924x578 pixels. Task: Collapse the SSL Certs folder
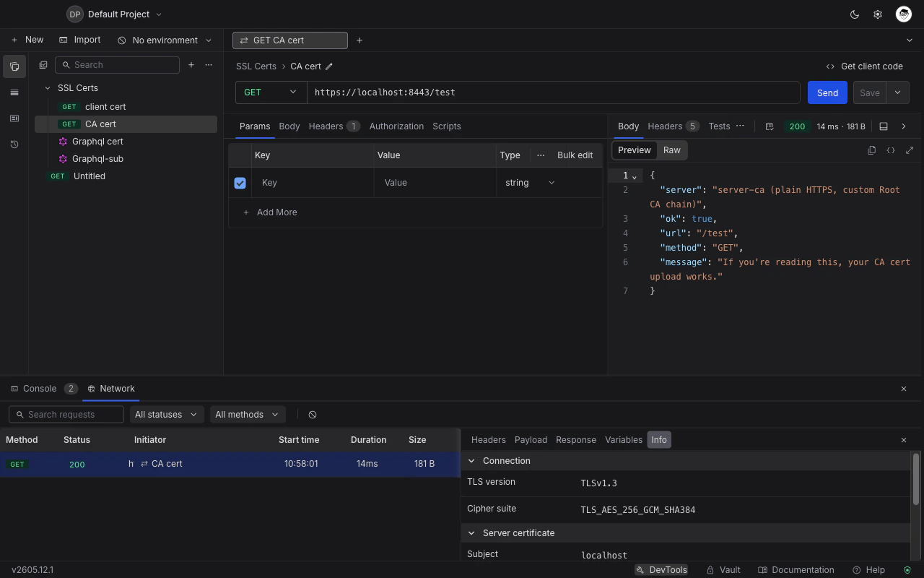click(x=48, y=88)
